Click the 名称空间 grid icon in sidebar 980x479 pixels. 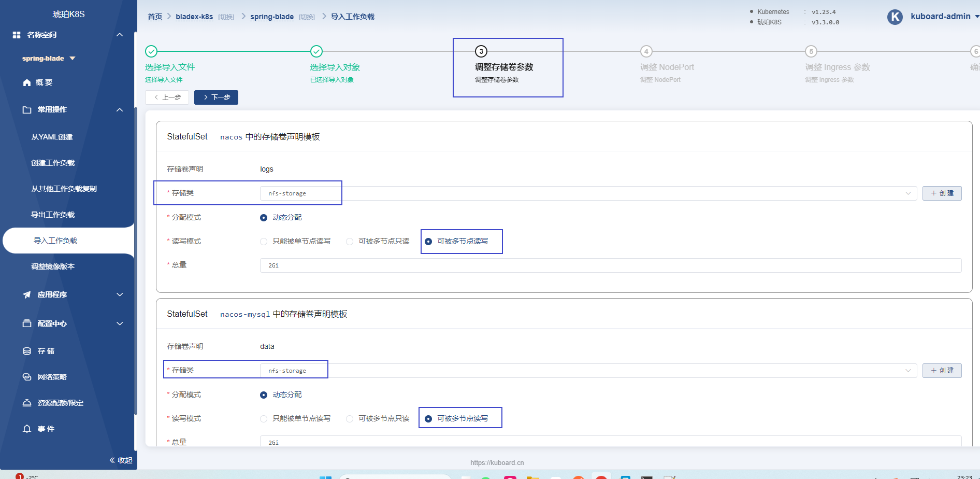click(x=17, y=35)
